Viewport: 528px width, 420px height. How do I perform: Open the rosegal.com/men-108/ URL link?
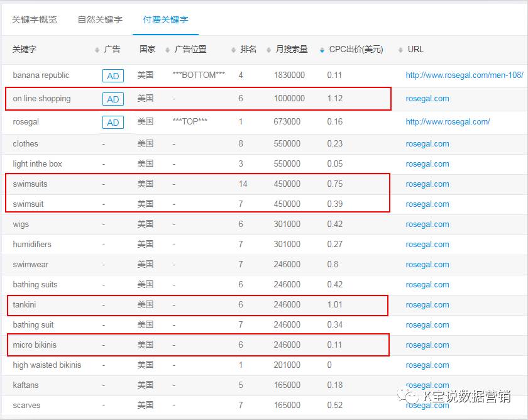point(465,75)
